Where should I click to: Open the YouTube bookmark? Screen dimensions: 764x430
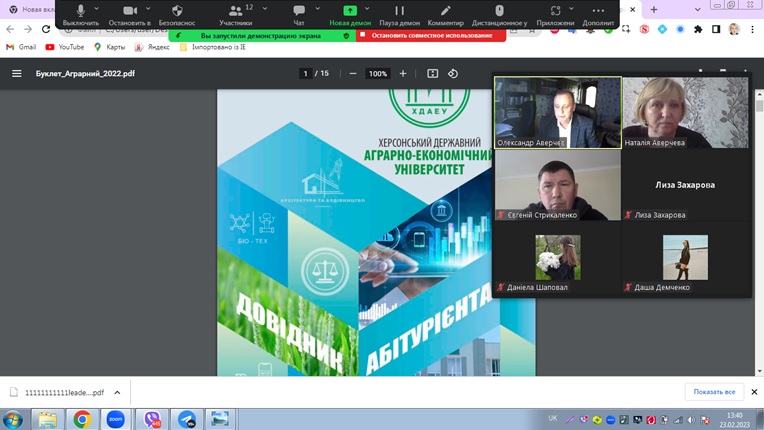(65, 47)
